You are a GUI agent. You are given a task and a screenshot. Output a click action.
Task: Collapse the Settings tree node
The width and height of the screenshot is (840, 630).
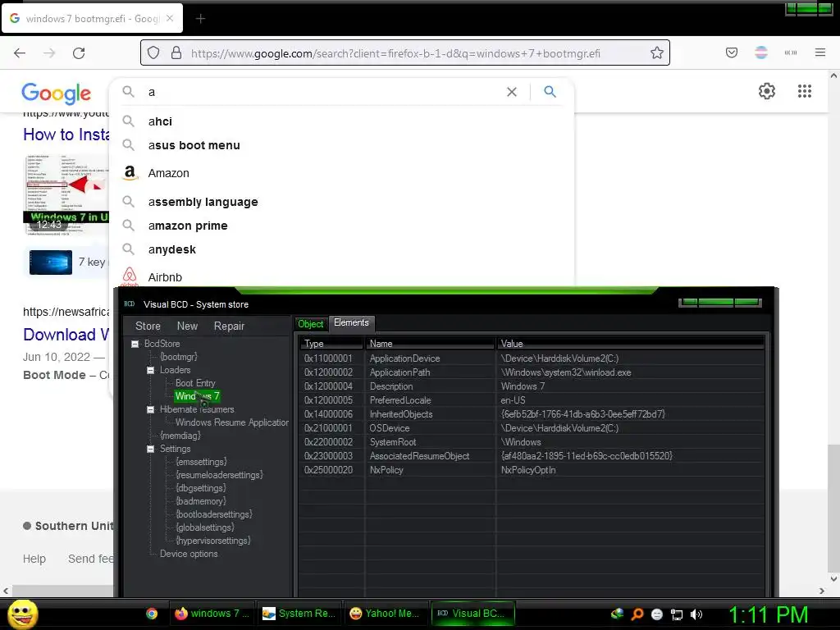pyautogui.click(x=151, y=449)
